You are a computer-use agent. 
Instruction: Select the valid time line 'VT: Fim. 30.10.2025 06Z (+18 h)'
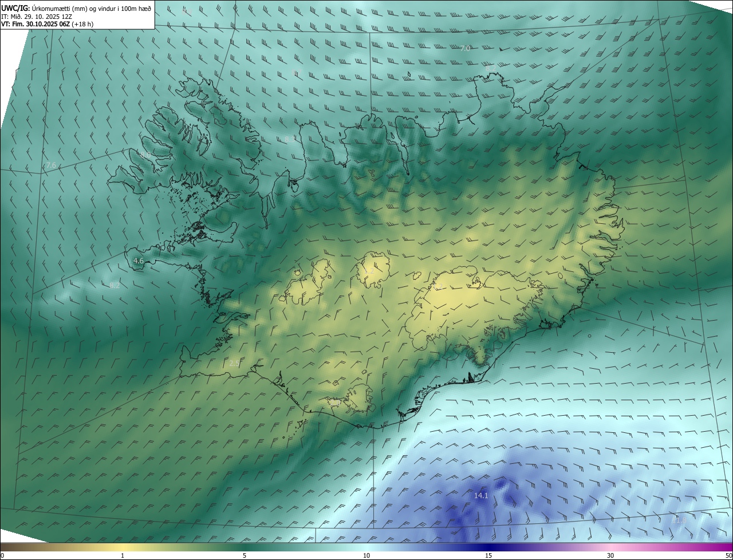coord(47,24)
